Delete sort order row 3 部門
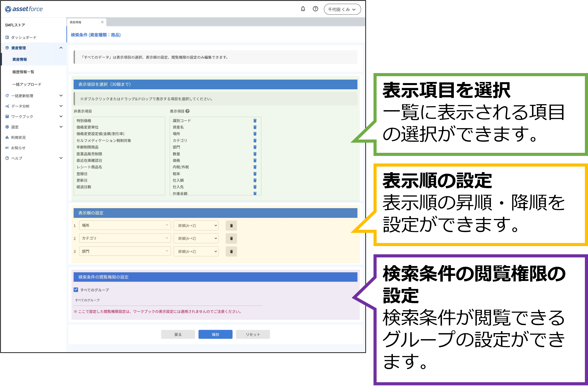This screenshot has width=588, height=386. click(231, 251)
